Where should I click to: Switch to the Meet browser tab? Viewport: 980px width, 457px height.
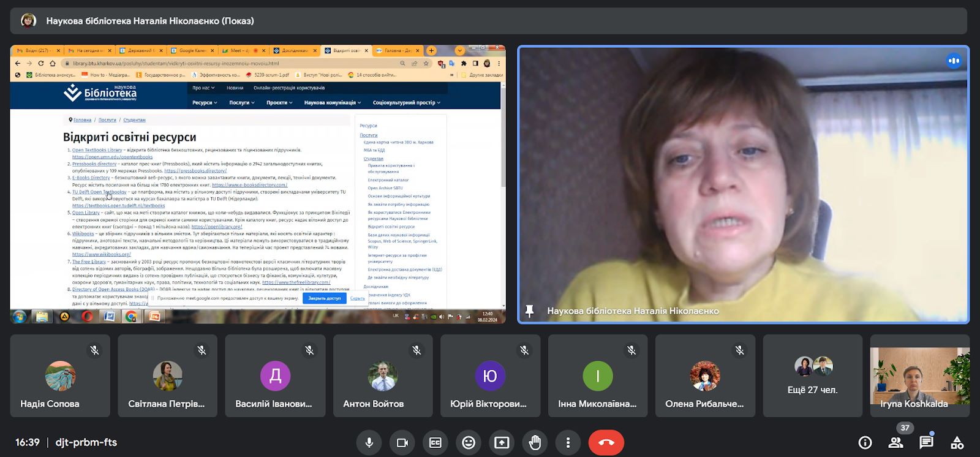pyautogui.click(x=243, y=50)
